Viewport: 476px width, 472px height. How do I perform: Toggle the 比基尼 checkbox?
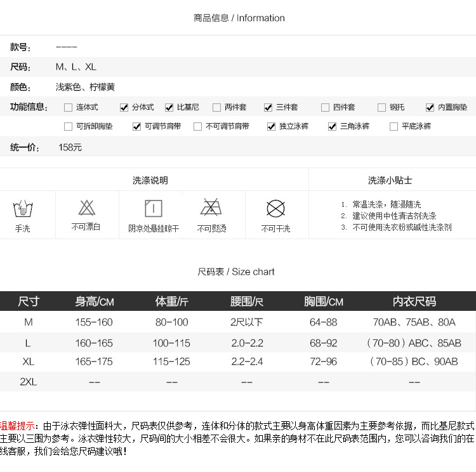coord(169,107)
